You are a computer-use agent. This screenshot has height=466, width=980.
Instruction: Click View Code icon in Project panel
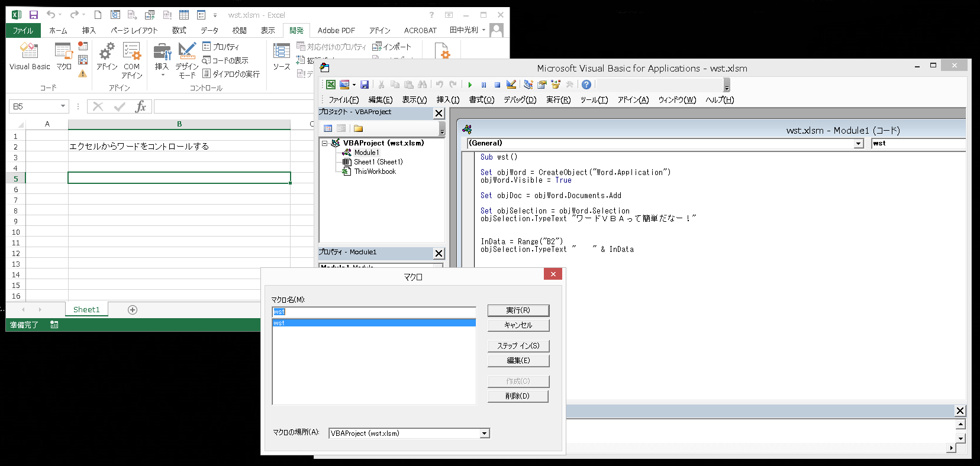click(328, 128)
